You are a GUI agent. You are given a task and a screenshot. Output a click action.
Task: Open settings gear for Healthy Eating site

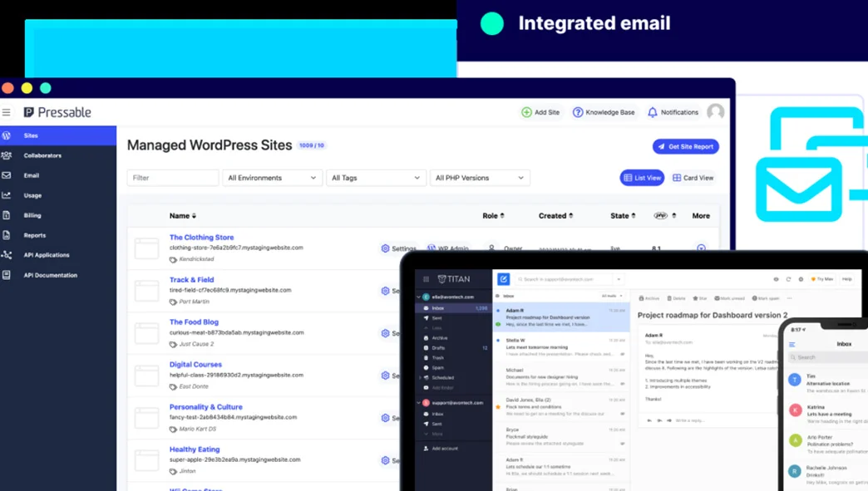coord(385,460)
